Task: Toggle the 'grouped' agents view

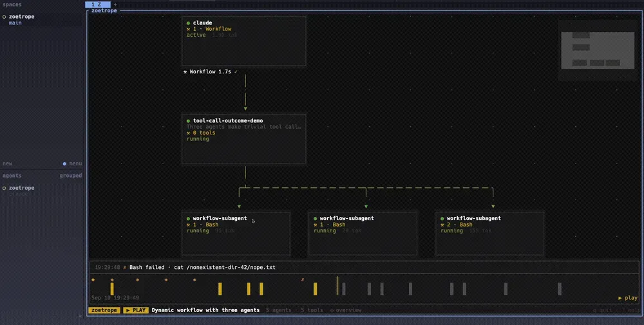Action: click(x=71, y=176)
